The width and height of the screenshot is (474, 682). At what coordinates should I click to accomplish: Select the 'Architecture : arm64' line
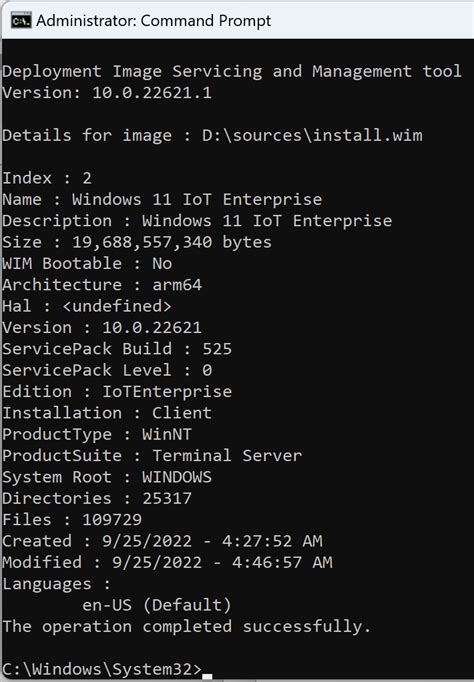click(x=102, y=284)
